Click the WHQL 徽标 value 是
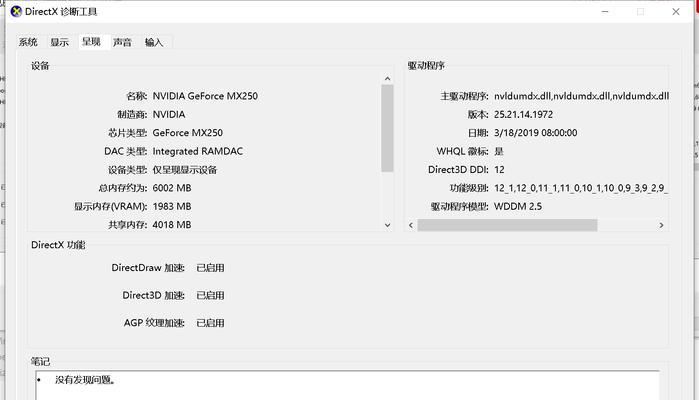The width and height of the screenshot is (699, 400). (499, 151)
